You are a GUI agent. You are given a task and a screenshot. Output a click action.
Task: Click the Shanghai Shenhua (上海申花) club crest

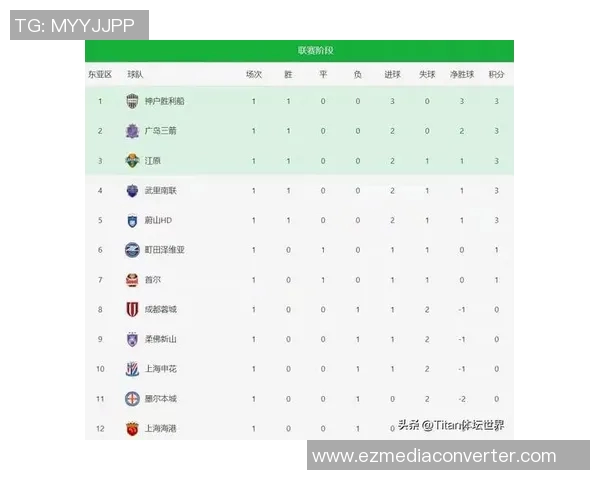coord(132,369)
